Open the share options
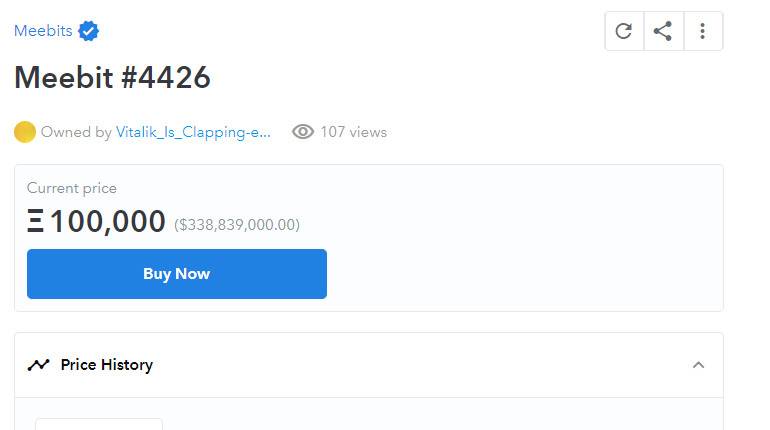The image size is (770, 430). pyautogui.click(x=663, y=31)
